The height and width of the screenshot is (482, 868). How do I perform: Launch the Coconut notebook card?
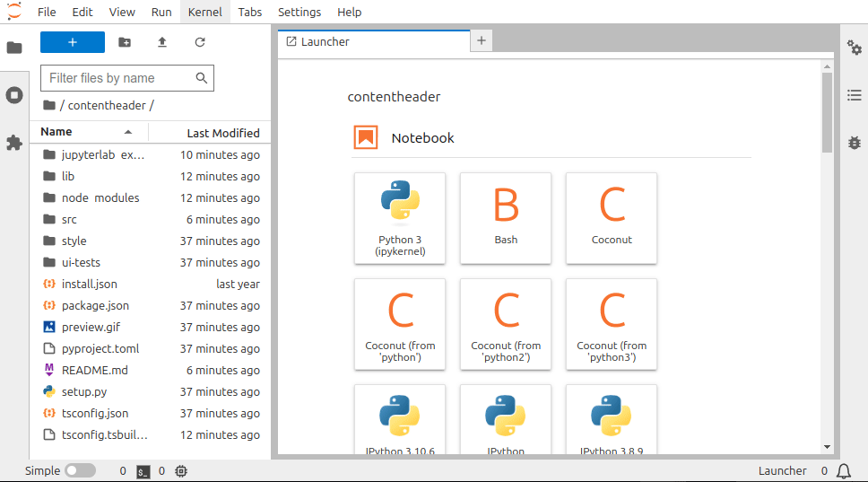(612, 218)
